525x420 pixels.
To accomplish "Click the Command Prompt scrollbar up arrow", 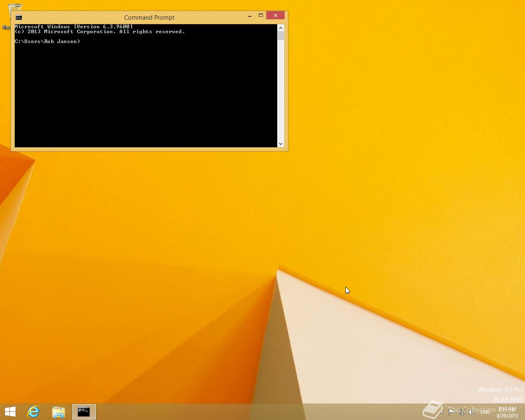I will click(x=281, y=28).
